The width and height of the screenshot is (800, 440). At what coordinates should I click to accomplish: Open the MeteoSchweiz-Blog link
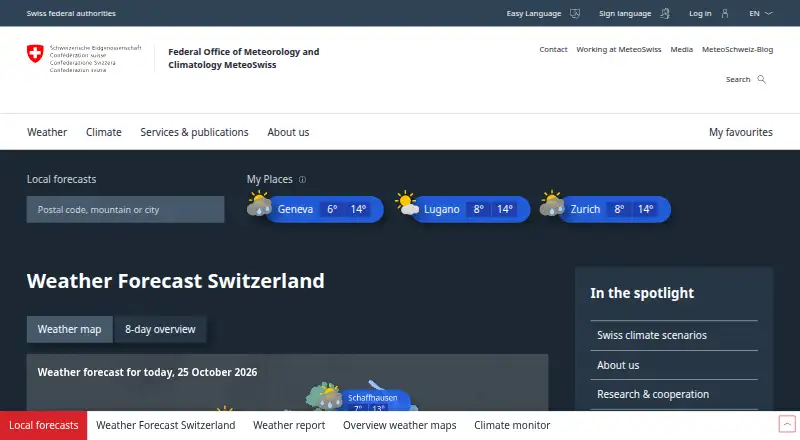click(x=738, y=50)
